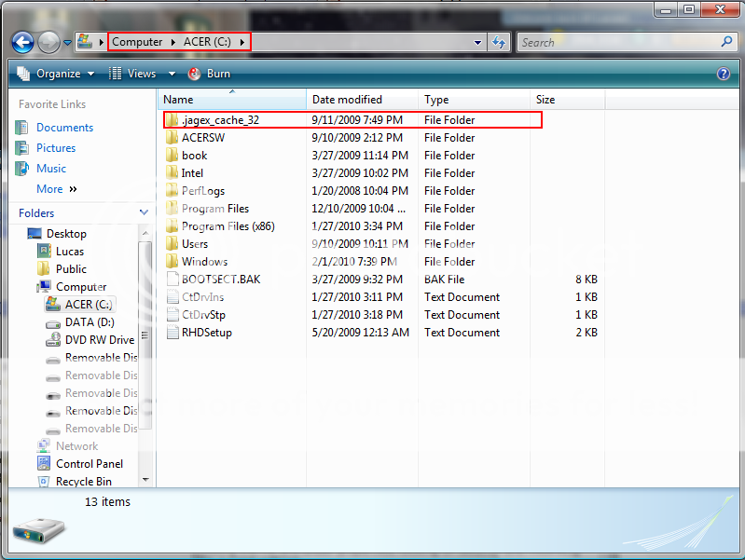Click the refresh button beside address bar

tap(499, 42)
